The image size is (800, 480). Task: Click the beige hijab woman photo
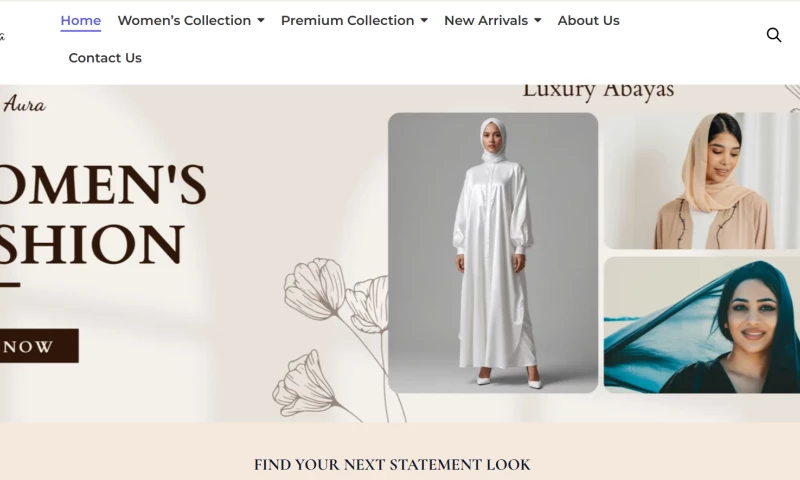(x=702, y=181)
